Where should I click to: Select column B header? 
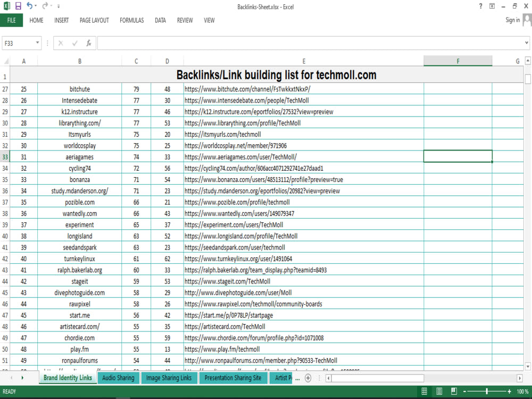click(x=80, y=61)
